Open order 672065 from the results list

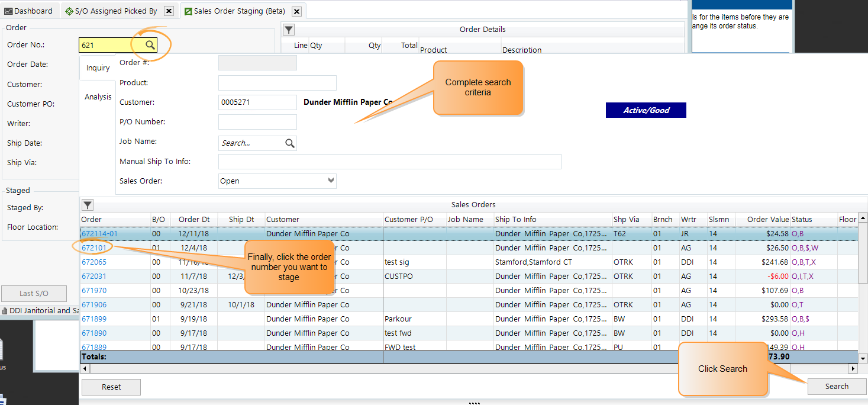coord(93,262)
